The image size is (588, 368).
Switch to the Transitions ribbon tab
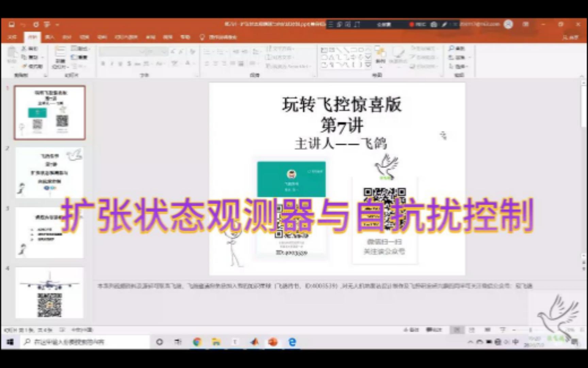(x=84, y=37)
